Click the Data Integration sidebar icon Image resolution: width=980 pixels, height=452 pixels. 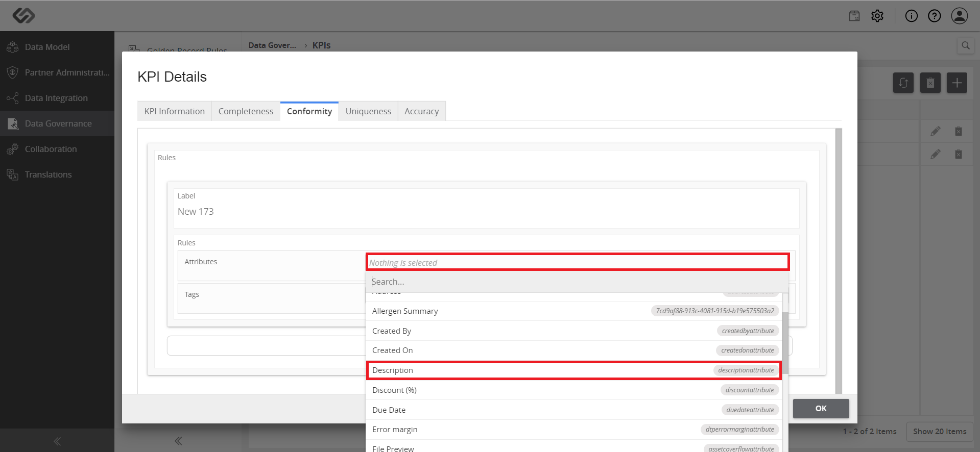tap(13, 98)
